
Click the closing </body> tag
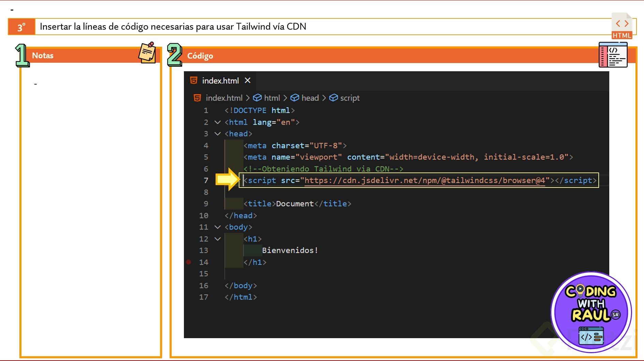(x=241, y=286)
